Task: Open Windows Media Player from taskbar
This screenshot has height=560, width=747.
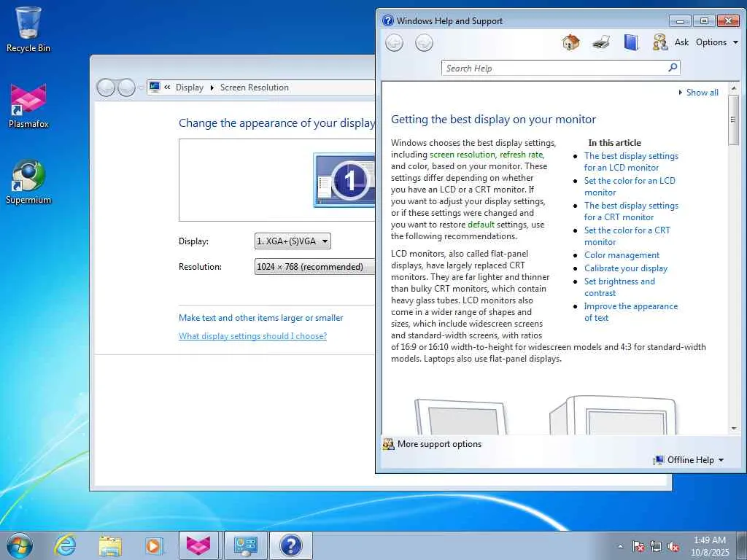Action: coord(155,545)
